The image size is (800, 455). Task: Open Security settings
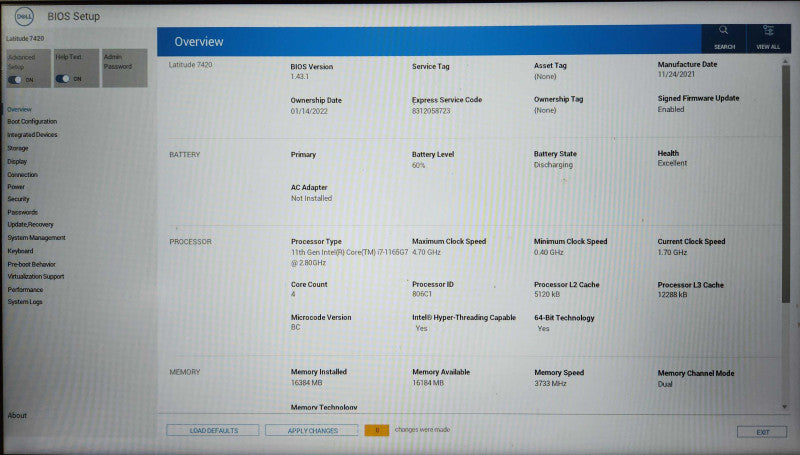pyautogui.click(x=18, y=199)
